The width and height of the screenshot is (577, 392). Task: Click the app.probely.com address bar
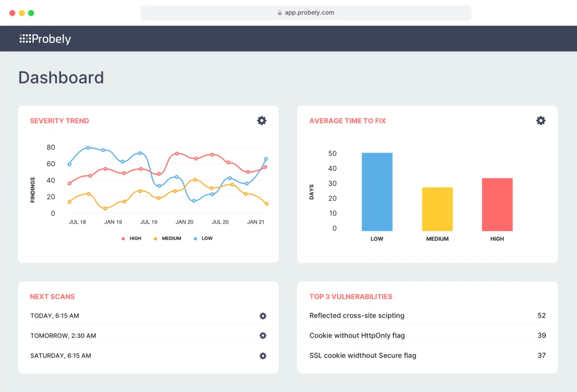tap(306, 13)
